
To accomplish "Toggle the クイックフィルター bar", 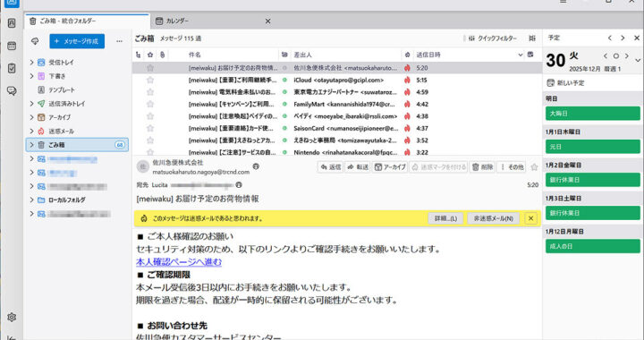I will click(493, 38).
